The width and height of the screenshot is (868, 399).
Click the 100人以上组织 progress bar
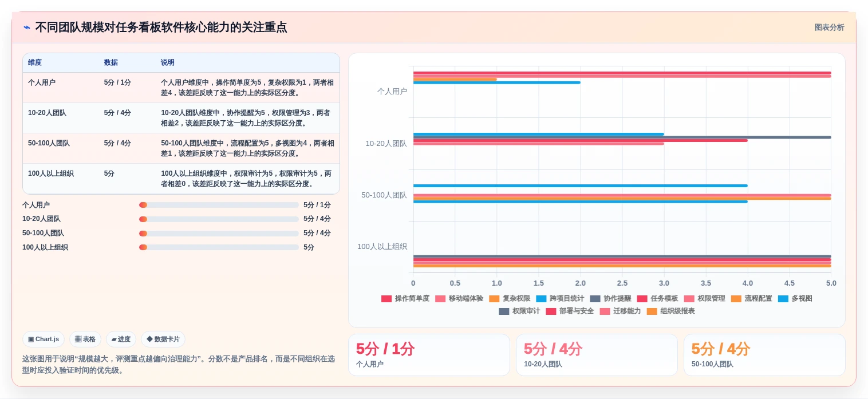tap(219, 247)
